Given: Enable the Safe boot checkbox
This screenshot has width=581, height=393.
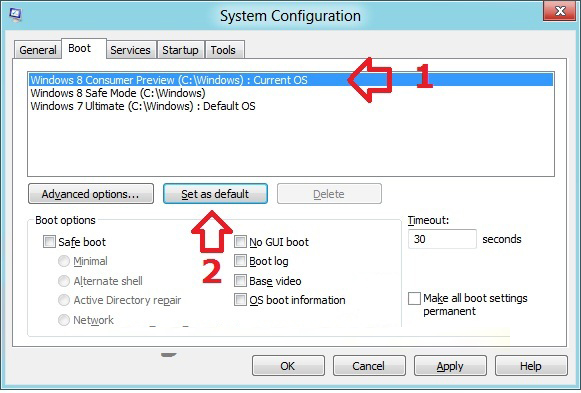Looking at the screenshot, I should coord(49,242).
